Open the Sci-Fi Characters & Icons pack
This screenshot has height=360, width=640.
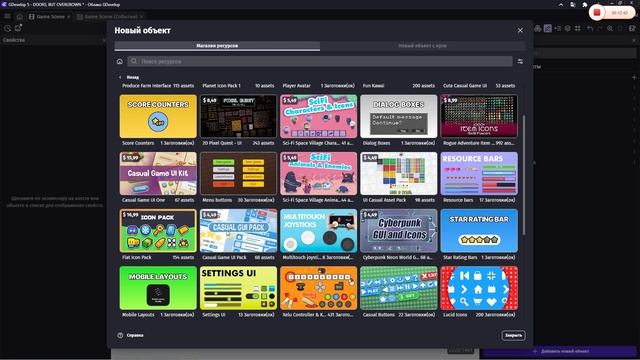point(318,116)
